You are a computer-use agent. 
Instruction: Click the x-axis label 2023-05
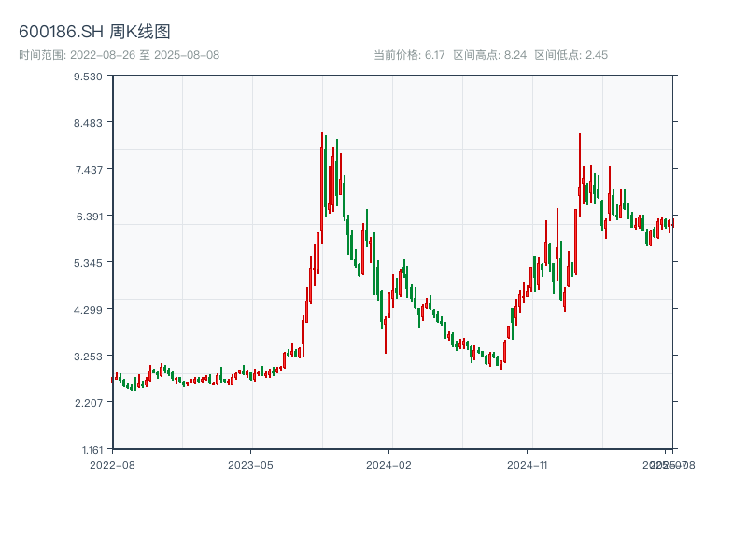[250, 465]
